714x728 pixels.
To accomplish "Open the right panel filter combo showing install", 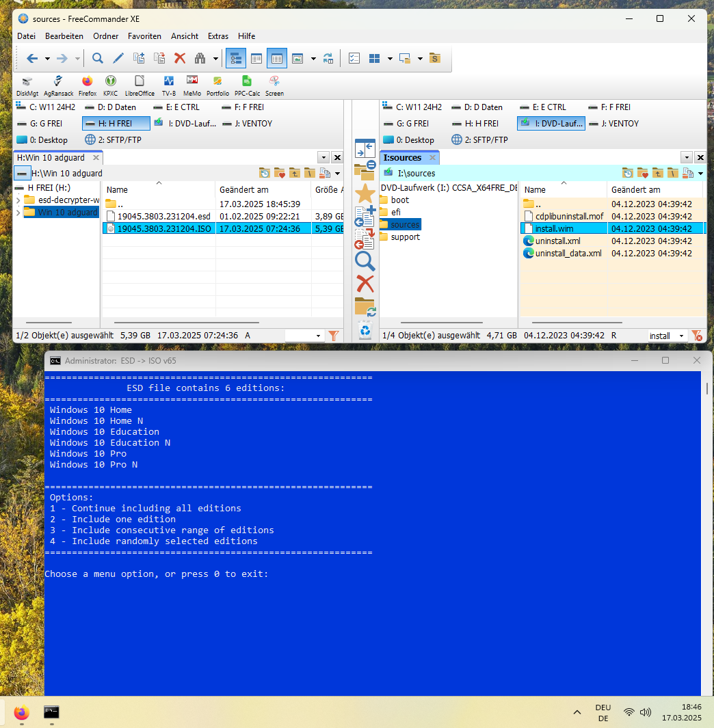I will pos(667,336).
